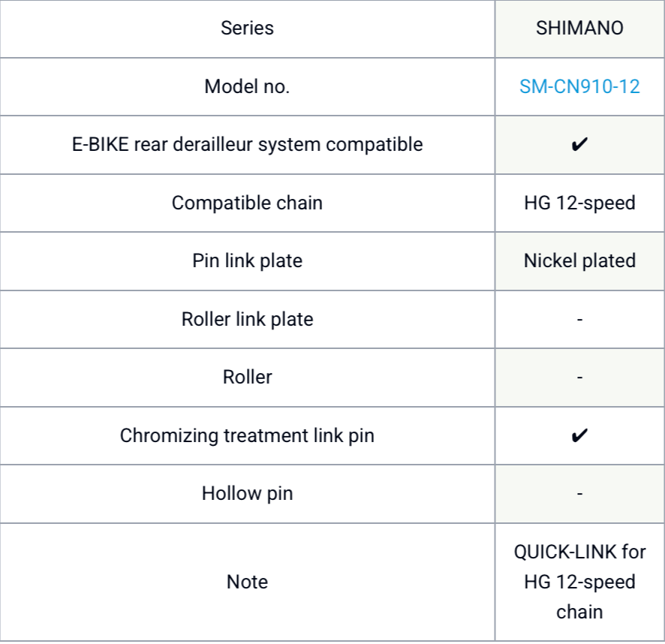The width and height of the screenshot is (665, 644).
Task: Click the Nickel plated value cell
Action: click(579, 260)
